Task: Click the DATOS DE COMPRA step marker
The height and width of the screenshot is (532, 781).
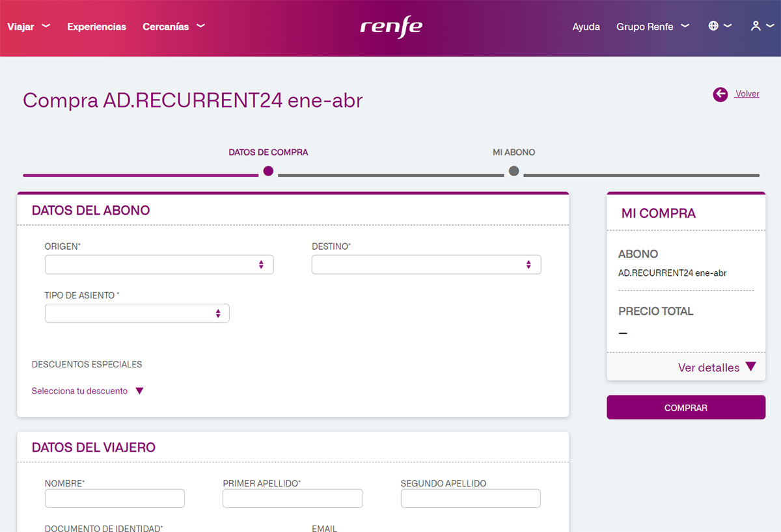Action: point(267,170)
